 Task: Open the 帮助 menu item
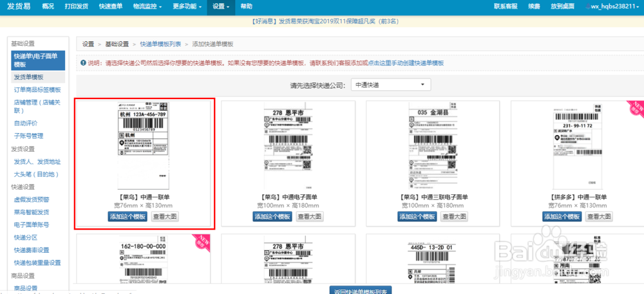[247, 6]
